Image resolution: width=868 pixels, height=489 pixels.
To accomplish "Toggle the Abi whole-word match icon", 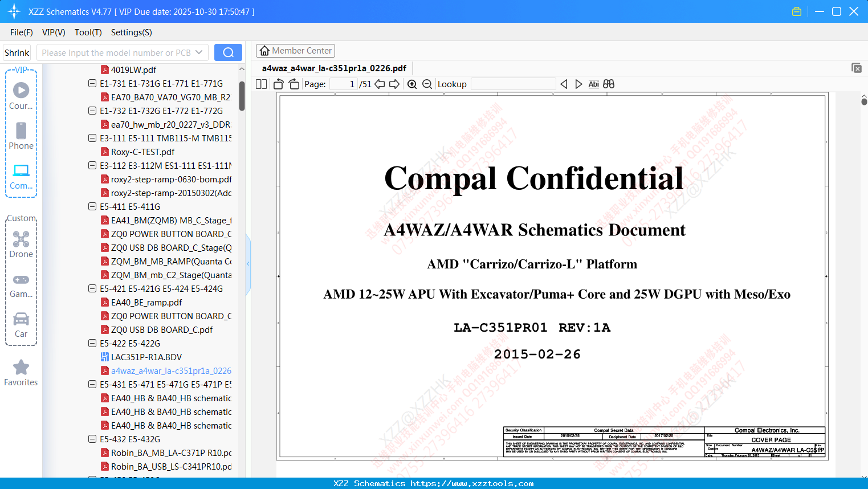I will (x=594, y=84).
